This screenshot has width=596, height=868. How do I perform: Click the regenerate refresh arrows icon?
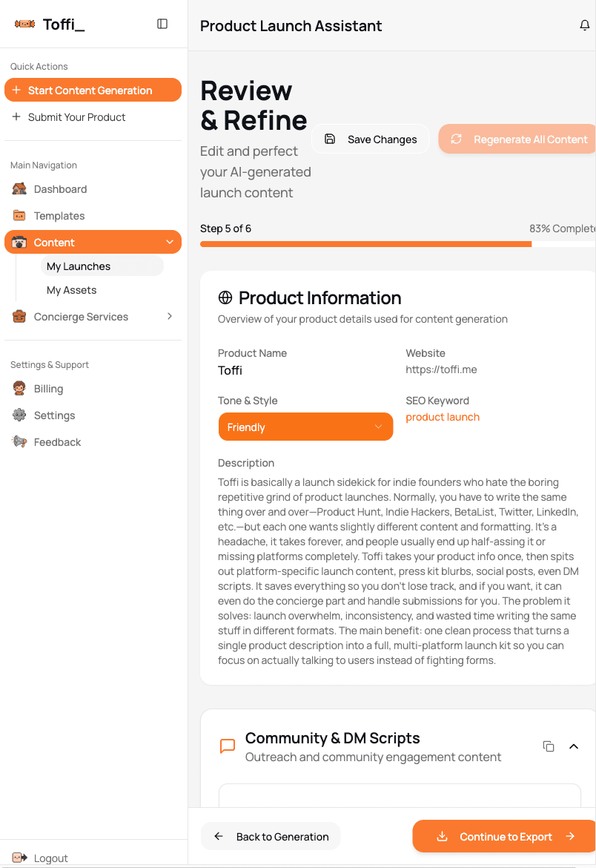coord(456,139)
